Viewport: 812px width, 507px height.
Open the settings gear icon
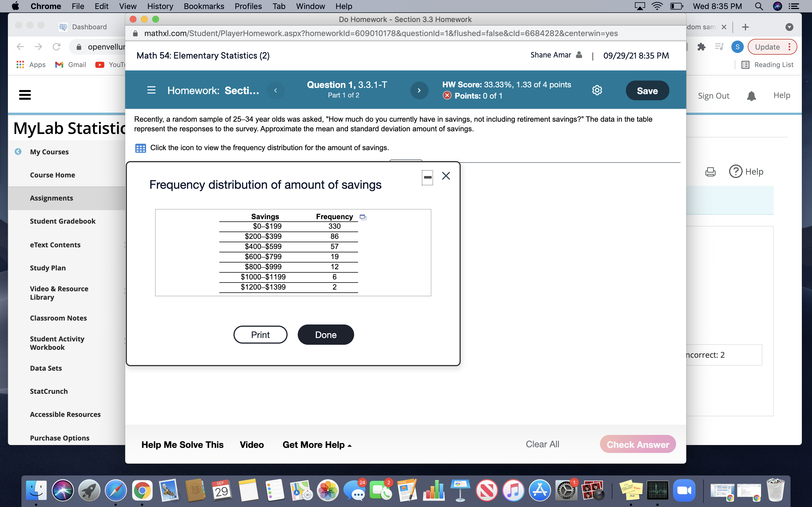click(597, 90)
